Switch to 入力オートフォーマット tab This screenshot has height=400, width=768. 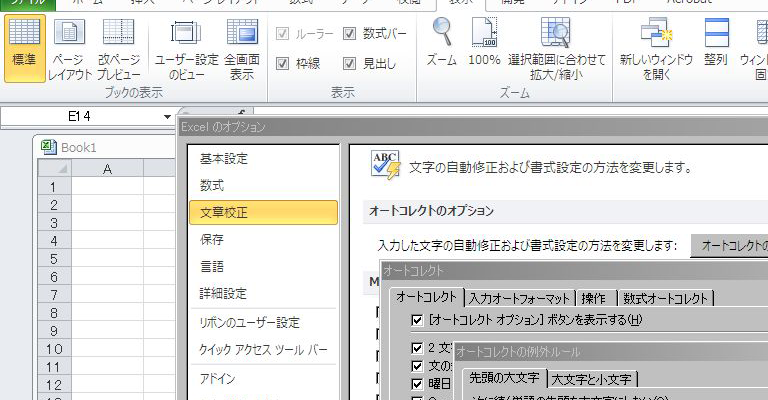pyautogui.click(x=519, y=298)
